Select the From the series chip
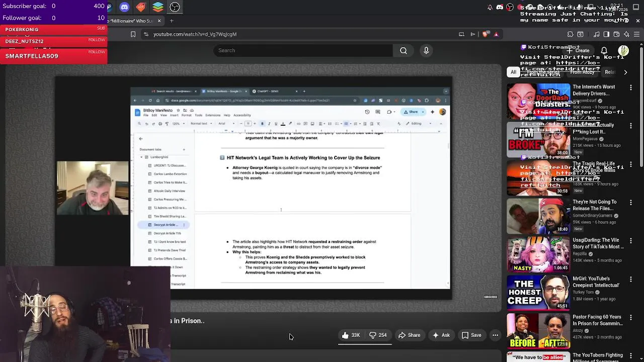Image resolution: width=644 pixels, height=362 pixels. point(543,72)
